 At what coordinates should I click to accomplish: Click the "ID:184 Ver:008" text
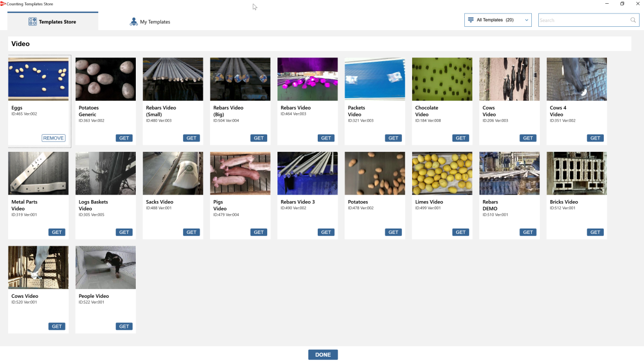click(428, 121)
